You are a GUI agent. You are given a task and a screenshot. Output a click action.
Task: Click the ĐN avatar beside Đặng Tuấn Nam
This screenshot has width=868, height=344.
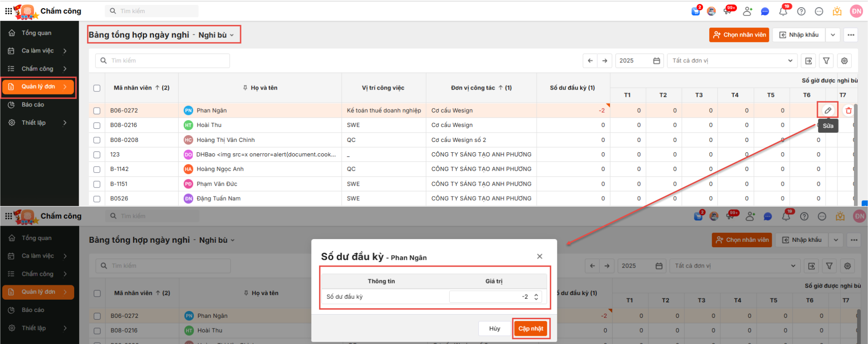(x=188, y=198)
